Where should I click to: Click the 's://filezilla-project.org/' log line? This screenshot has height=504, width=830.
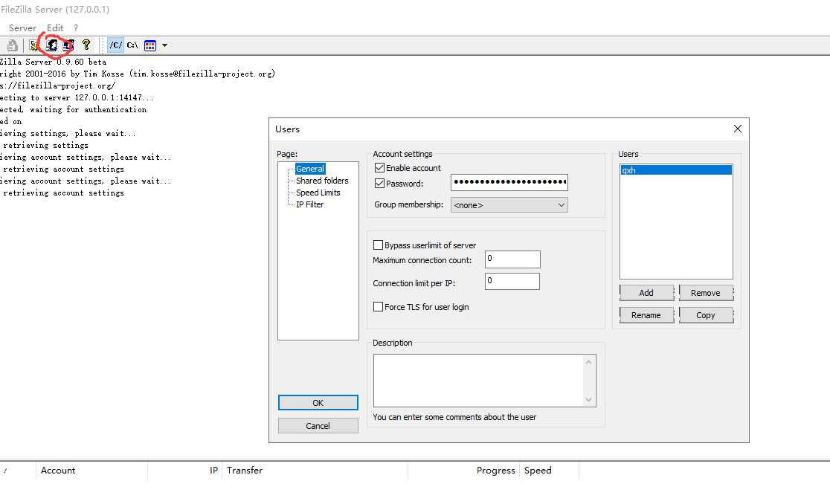(58, 85)
